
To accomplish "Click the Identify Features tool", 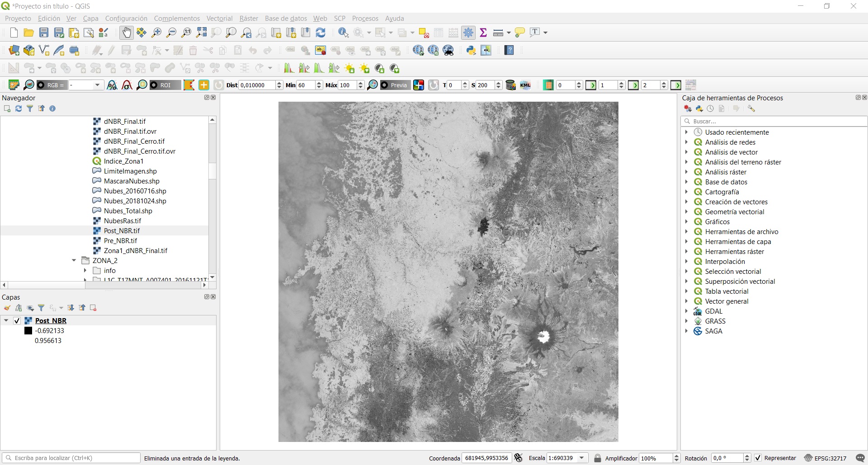I will tap(343, 33).
